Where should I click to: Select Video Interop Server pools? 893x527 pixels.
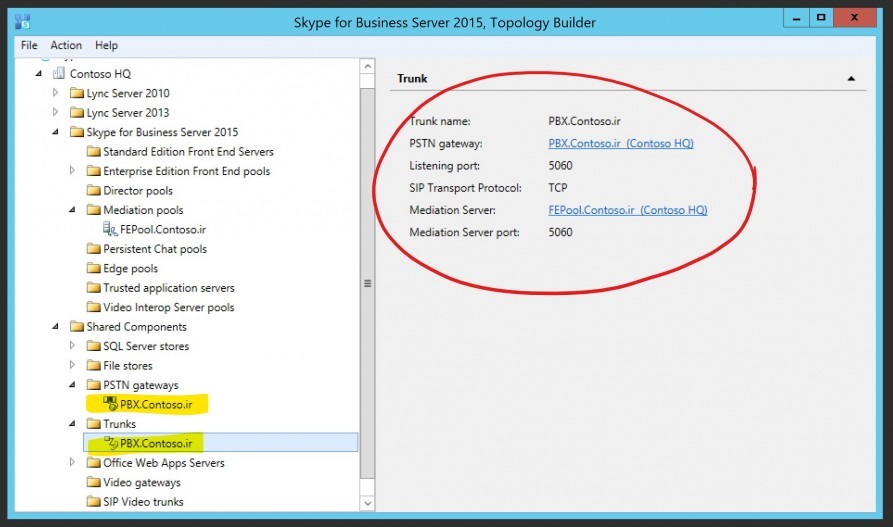coord(169,307)
